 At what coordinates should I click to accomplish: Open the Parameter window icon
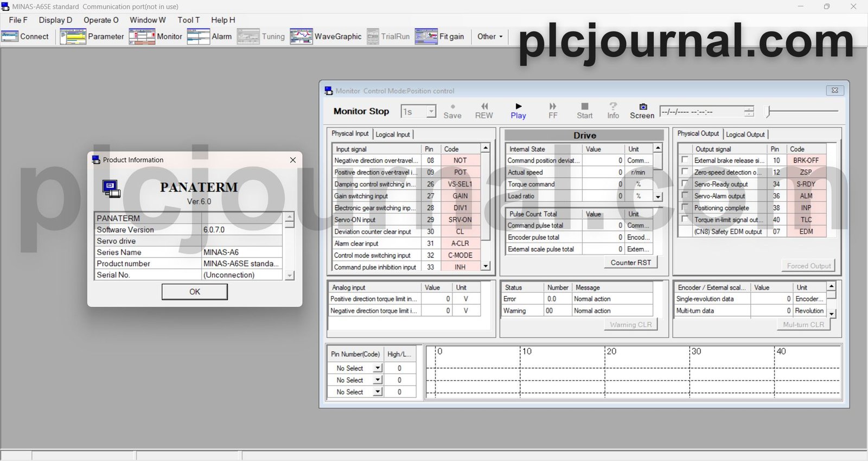[x=73, y=36]
